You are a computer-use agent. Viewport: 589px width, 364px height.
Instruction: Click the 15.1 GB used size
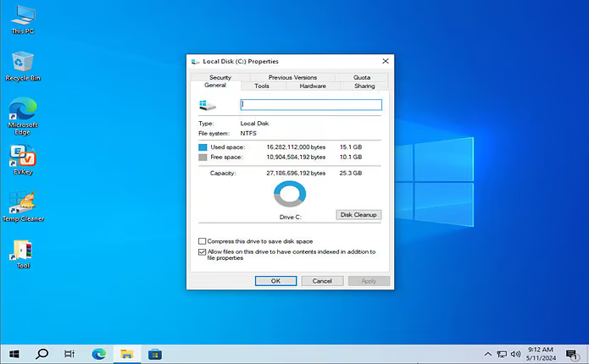[x=351, y=147]
